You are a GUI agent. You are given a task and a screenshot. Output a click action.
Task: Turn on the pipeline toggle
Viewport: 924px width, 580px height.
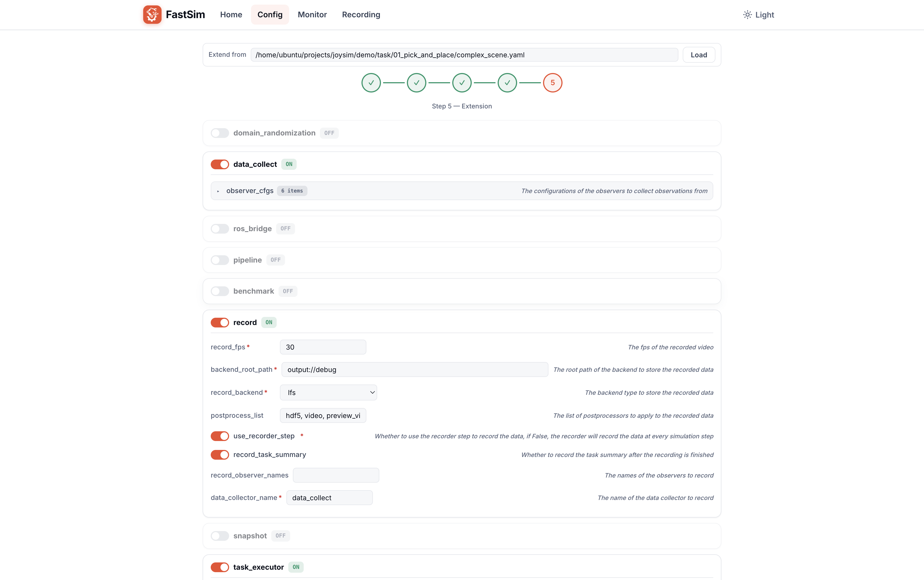coord(220,260)
